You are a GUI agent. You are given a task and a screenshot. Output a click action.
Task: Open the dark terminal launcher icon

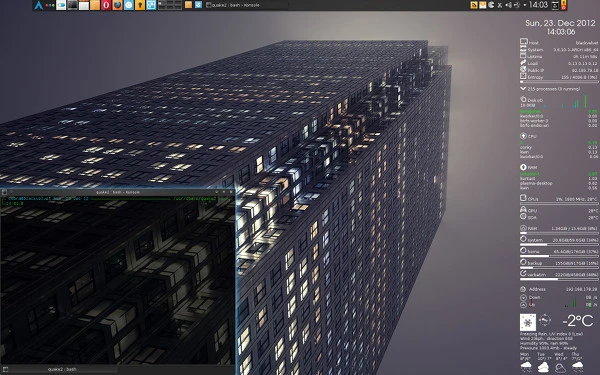[72, 5]
